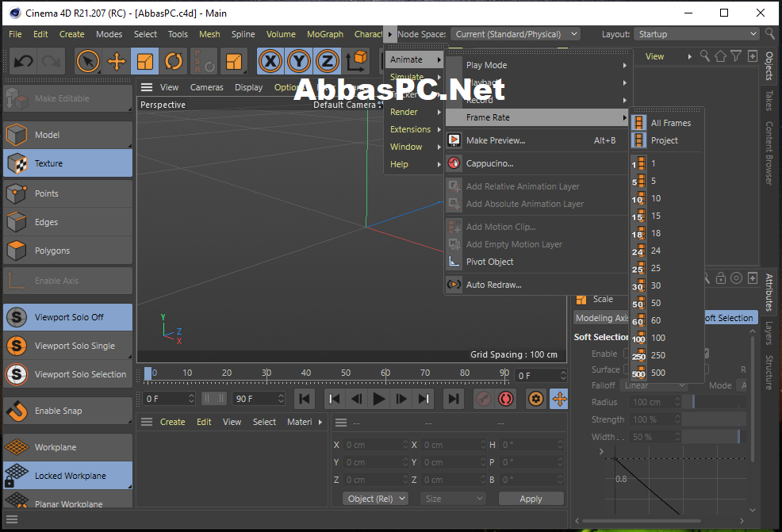Open the Render menu item
Viewport: 782px width, 532px height.
click(415, 112)
